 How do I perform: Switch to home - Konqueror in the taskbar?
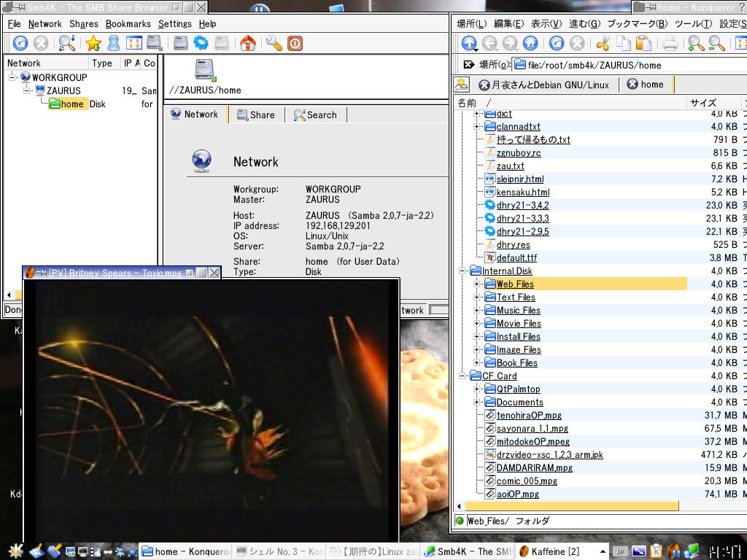tap(185, 551)
